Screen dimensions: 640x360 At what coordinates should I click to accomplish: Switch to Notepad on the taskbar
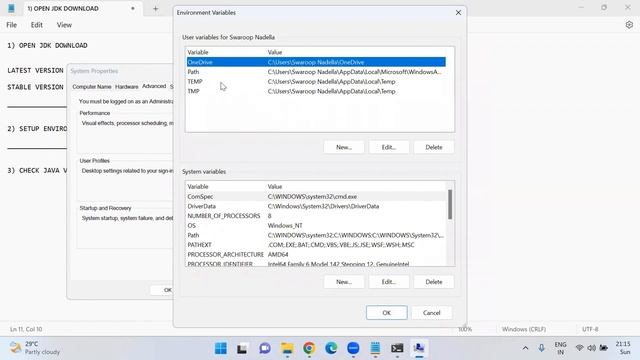[375, 348]
